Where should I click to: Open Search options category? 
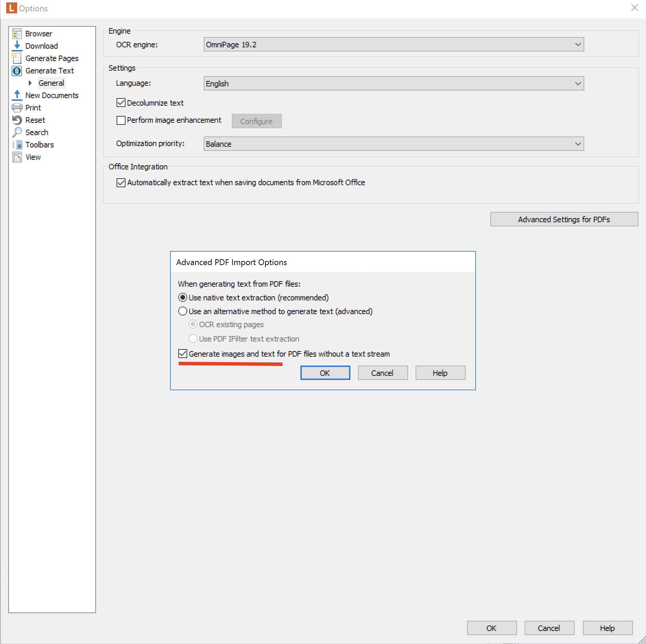(37, 132)
